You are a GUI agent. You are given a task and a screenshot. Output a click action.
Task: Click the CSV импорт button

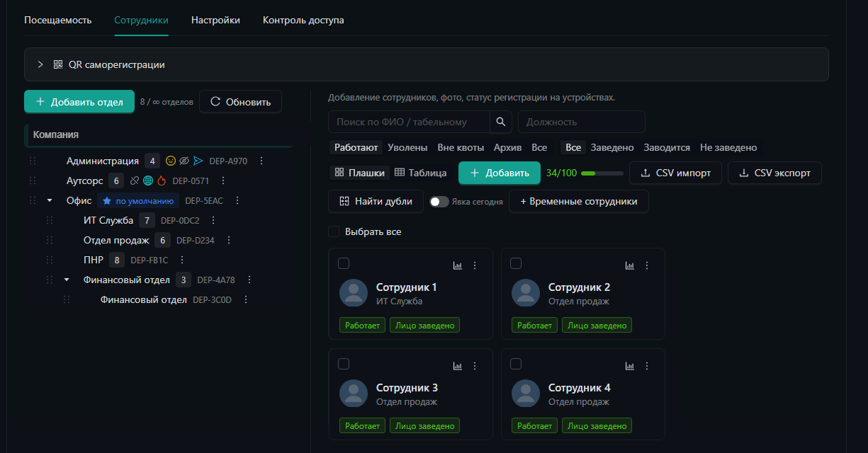[676, 173]
